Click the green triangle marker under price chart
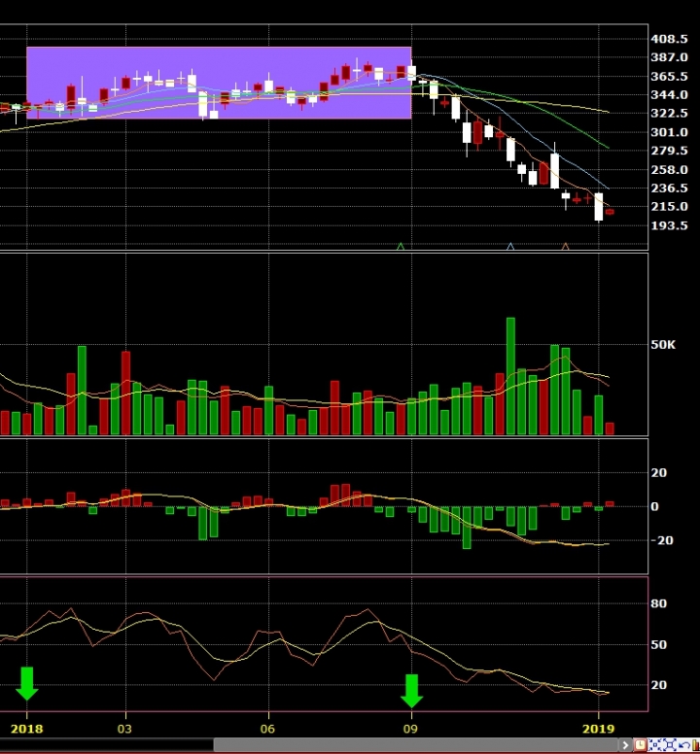Screen dimensions: 700x754 (401, 247)
